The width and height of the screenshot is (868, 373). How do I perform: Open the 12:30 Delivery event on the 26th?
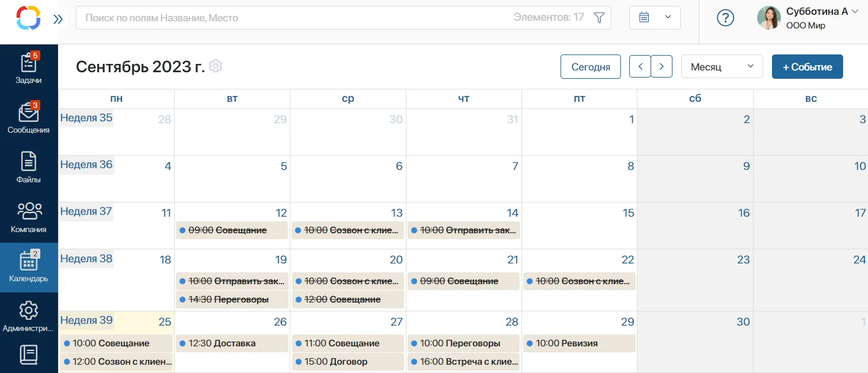pyautogui.click(x=232, y=343)
